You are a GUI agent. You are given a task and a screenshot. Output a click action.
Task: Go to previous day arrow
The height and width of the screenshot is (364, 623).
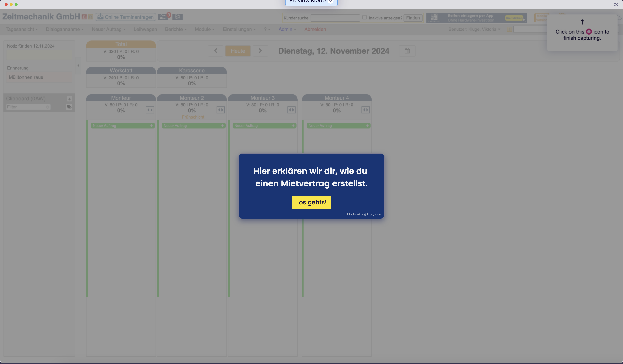pos(216,51)
